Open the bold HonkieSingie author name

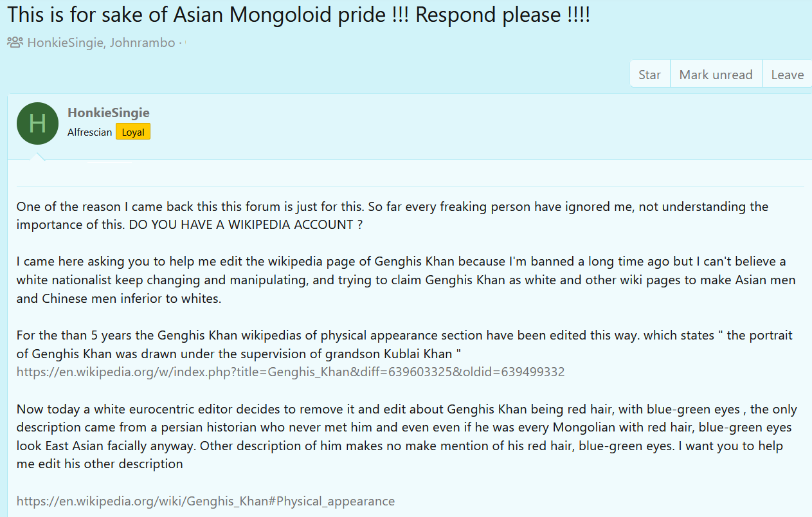click(x=108, y=113)
